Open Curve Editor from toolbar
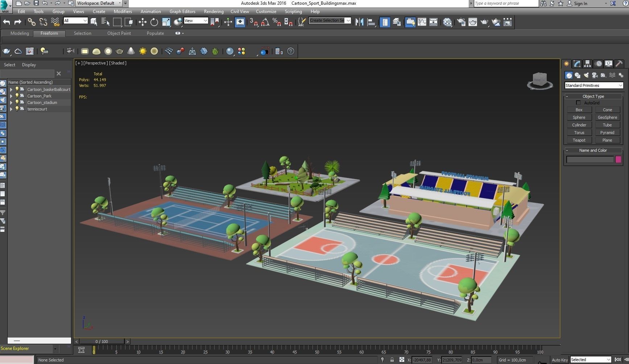This screenshot has height=364, width=629. click(x=422, y=22)
